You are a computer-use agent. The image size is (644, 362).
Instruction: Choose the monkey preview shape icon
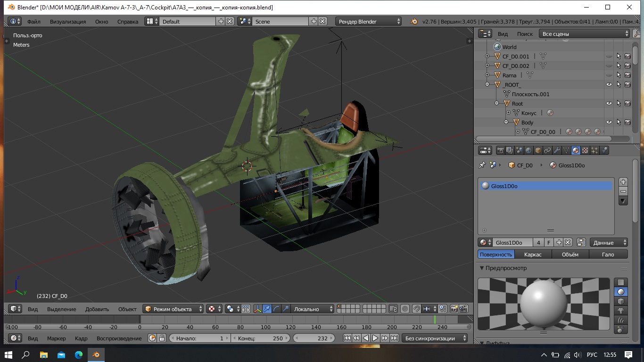point(621,311)
